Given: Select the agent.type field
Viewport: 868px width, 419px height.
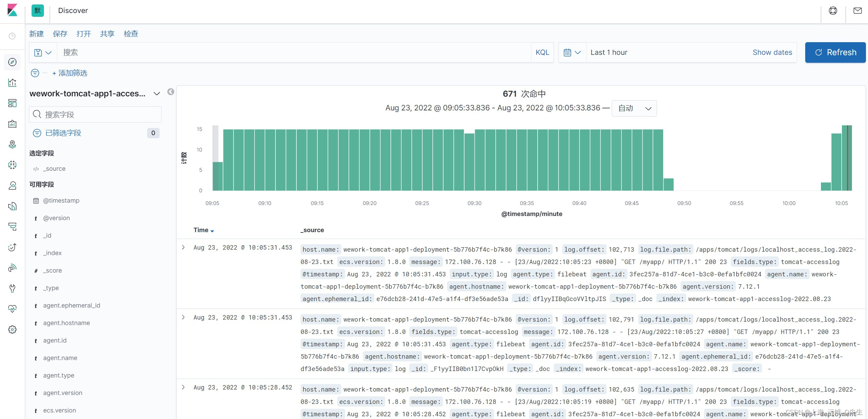Looking at the screenshot, I should click(x=59, y=375).
